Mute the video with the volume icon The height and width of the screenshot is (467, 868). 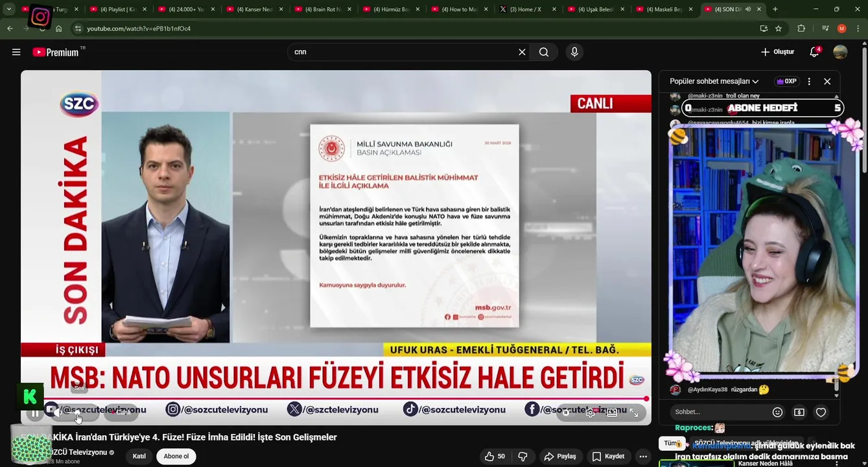pyautogui.click(x=57, y=413)
